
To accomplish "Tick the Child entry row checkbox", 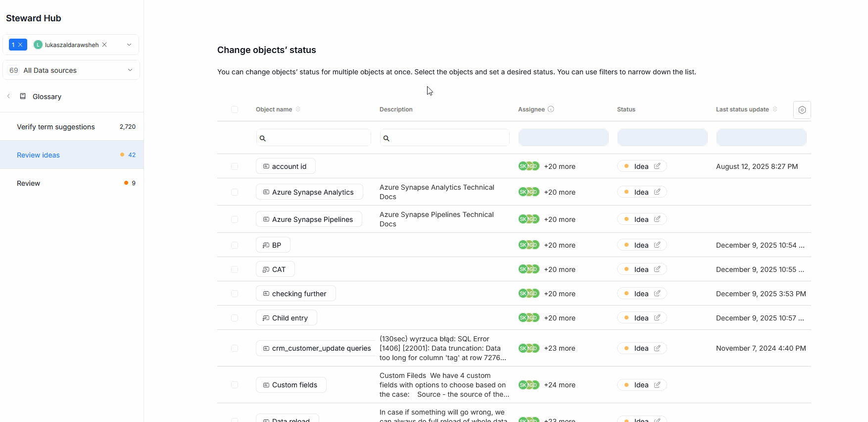I will (x=235, y=318).
